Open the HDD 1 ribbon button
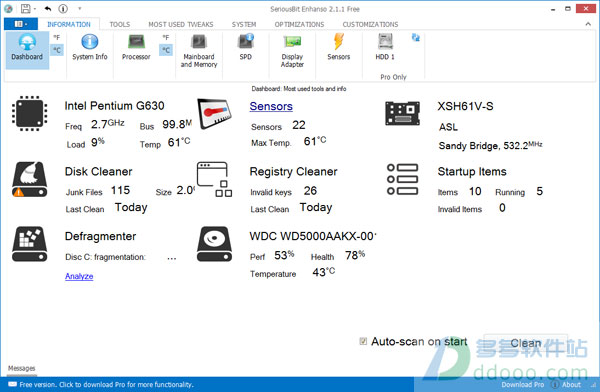This screenshot has width=600, height=392. (385, 47)
